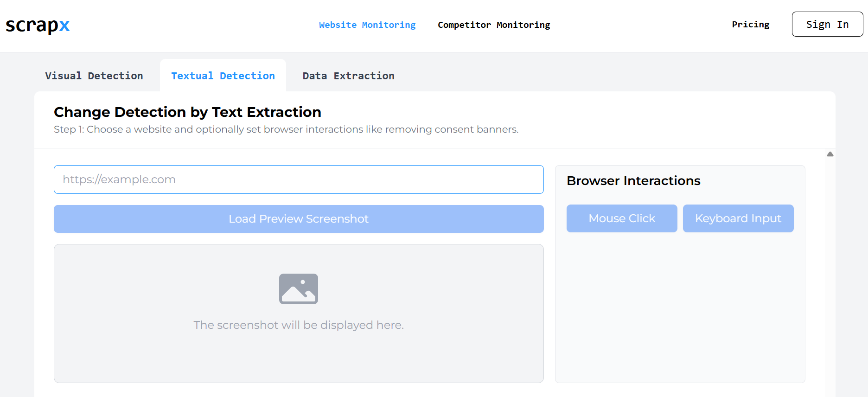
Task: Click empty area below Mouse Click button
Action: click(x=621, y=301)
